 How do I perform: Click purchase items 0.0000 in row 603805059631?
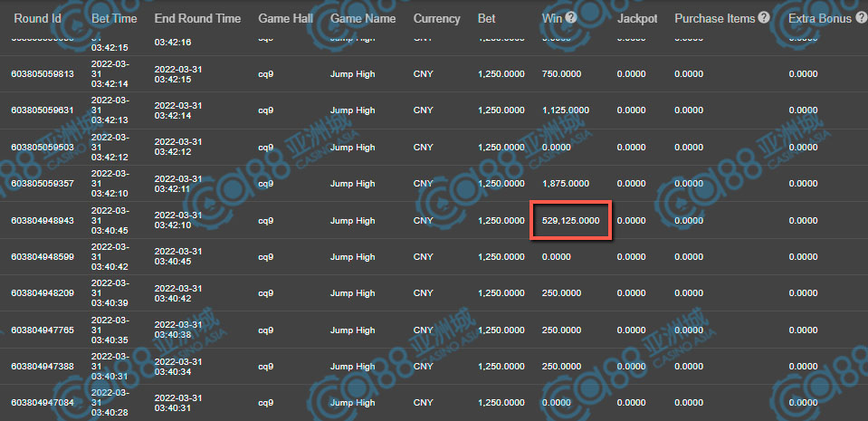pyautogui.click(x=689, y=110)
